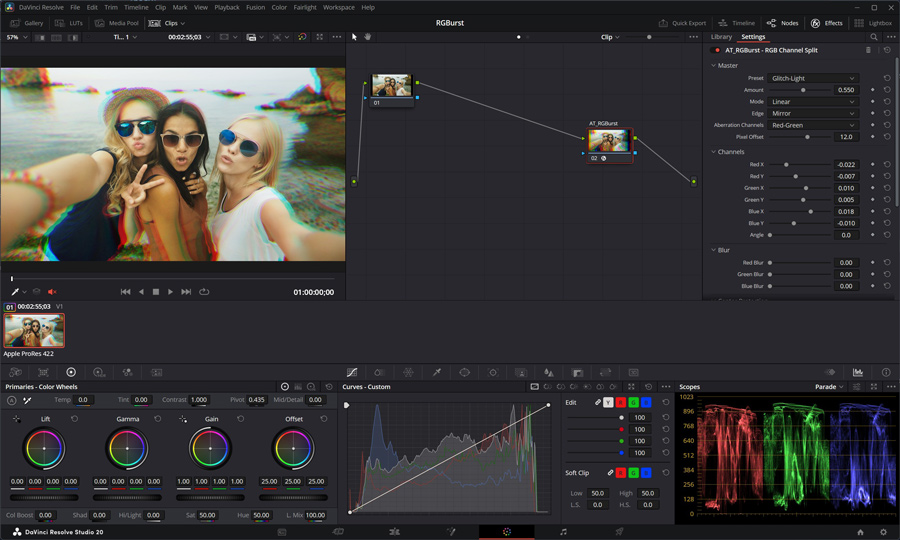This screenshot has height=540, width=900.
Task: Collapse the Blur section
Action: point(713,250)
